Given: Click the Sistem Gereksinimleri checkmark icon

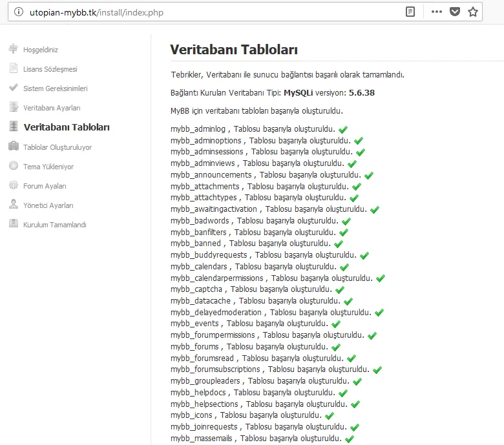Looking at the screenshot, I should (14, 87).
